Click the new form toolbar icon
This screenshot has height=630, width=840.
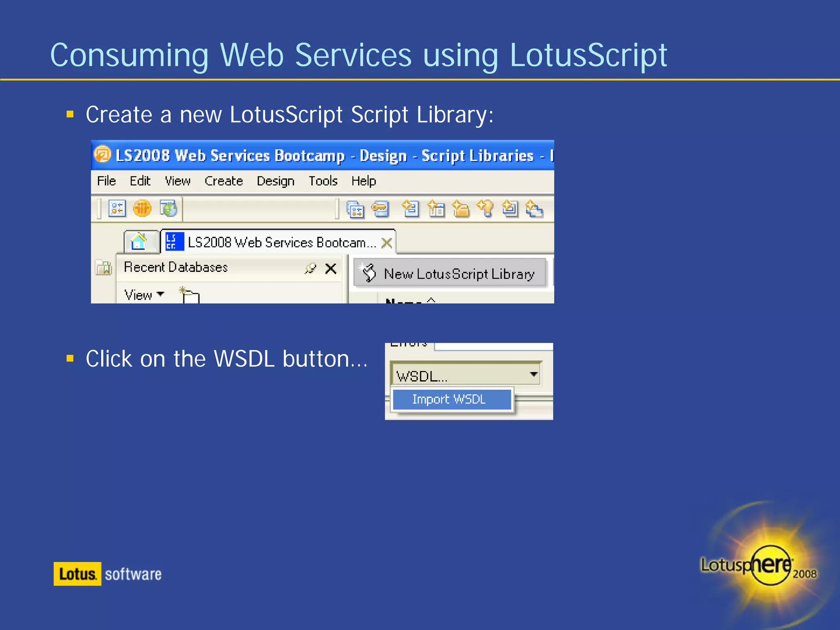click(411, 208)
